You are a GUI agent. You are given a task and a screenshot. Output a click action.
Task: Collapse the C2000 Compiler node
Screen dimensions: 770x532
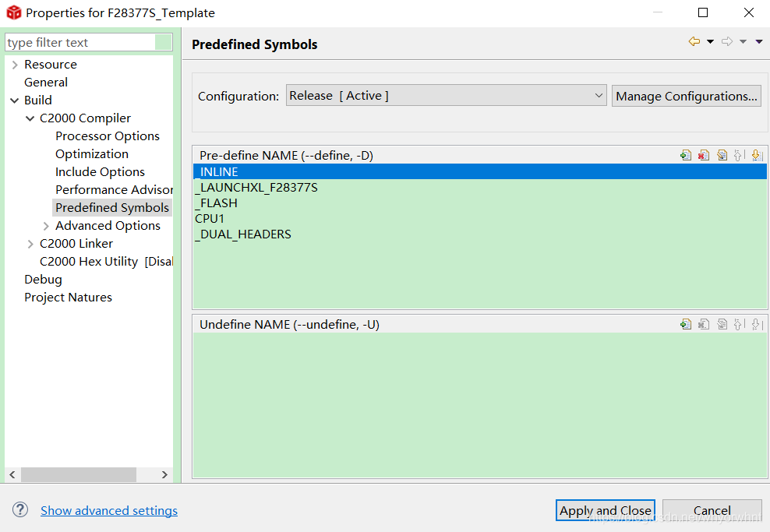[30, 118]
